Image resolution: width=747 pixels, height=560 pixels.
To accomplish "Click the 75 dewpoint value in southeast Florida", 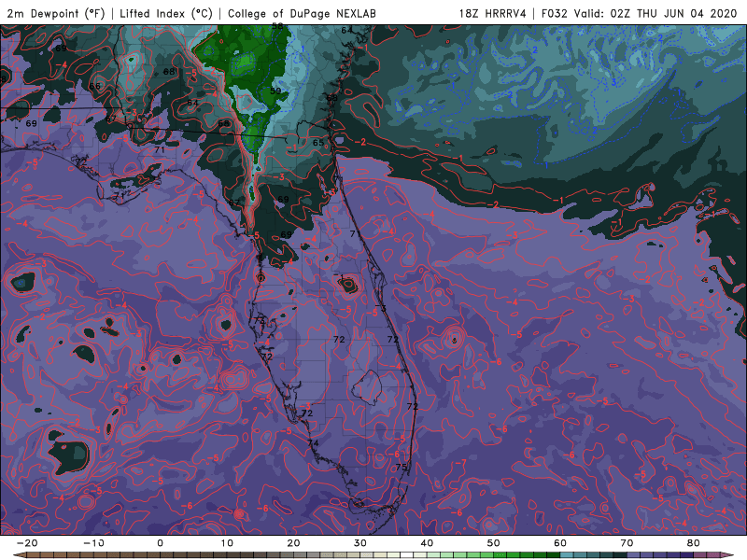I will (402, 468).
